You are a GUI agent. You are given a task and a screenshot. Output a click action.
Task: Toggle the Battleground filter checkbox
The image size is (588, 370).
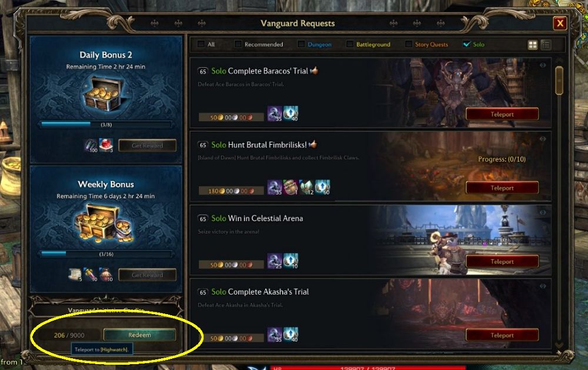pyautogui.click(x=349, y=44)
